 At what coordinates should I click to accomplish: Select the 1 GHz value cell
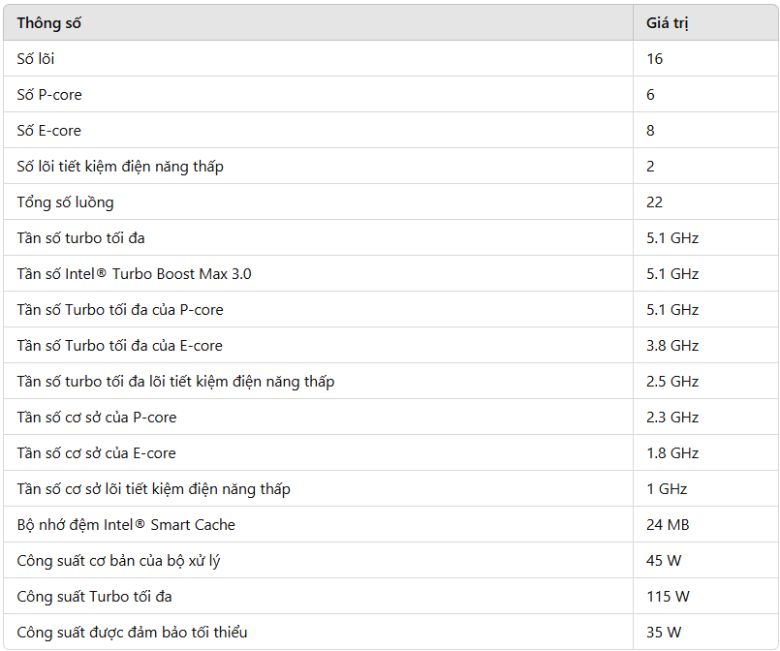(666, 489)
